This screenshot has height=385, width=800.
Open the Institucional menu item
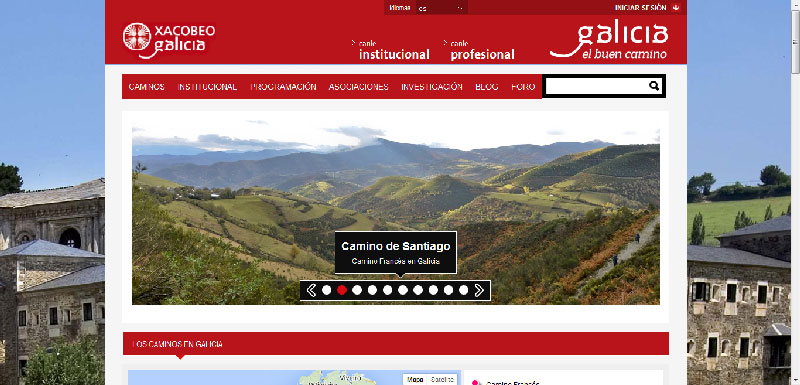207,87
